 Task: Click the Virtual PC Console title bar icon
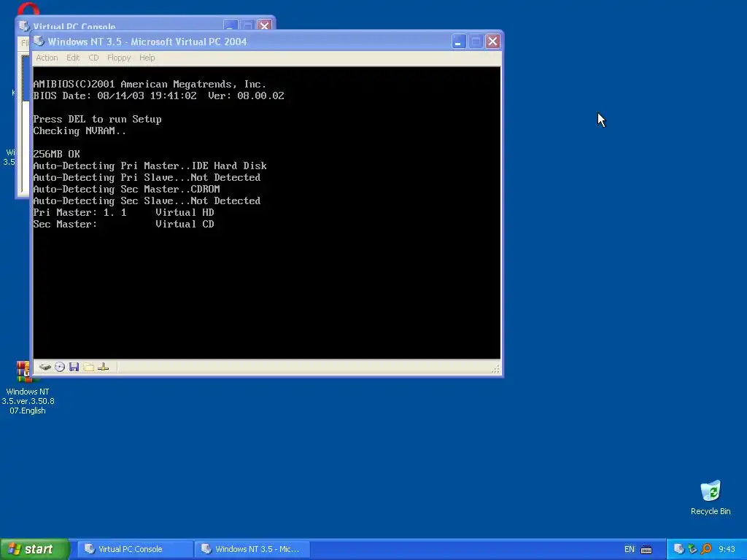[x=24, y=26]
